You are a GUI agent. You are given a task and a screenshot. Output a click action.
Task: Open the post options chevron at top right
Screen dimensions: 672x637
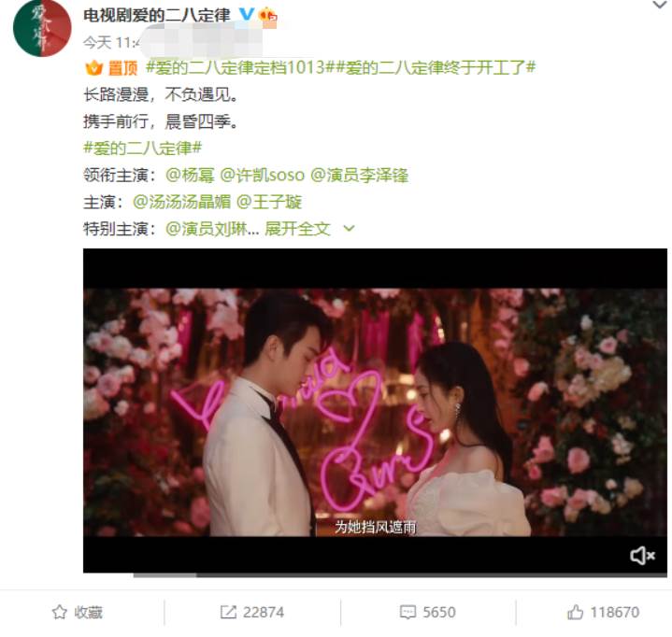click(660, 6)
